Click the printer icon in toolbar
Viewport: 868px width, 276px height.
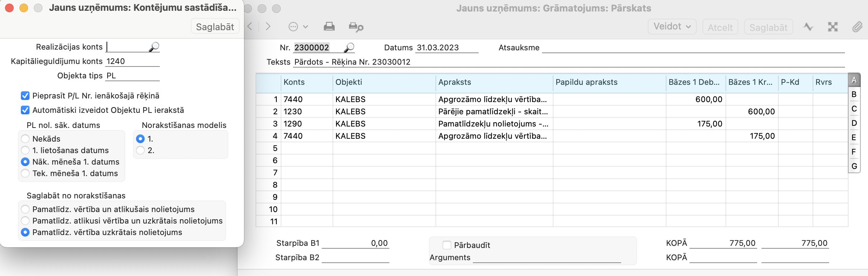click(329, 27)
